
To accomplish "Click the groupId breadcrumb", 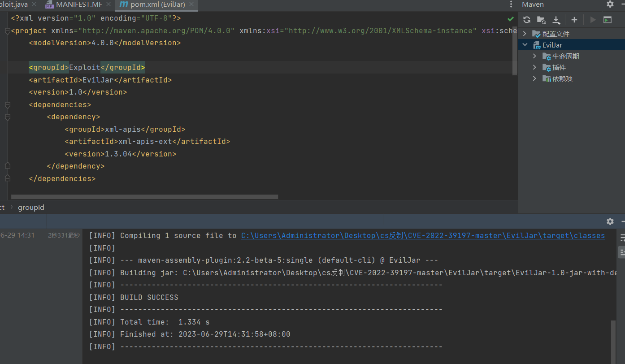I will (31, 208).
